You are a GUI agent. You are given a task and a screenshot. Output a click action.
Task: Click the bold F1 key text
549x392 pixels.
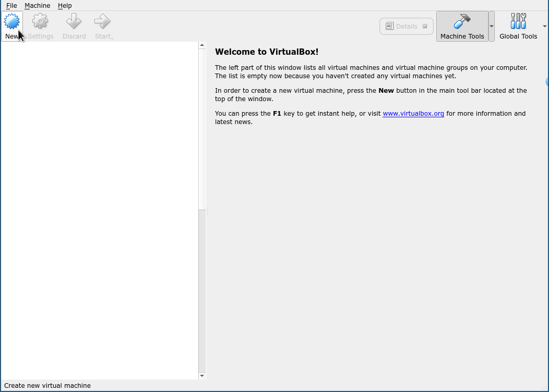coord(277,113)
